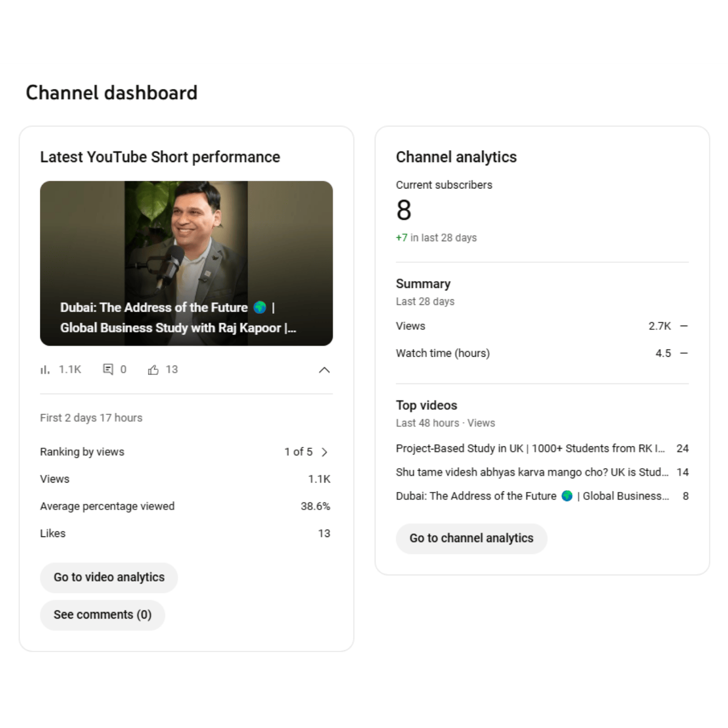Click the Watch time (hours) label
The height and width of the screenshot is (728, 728).
click(443, 353)
